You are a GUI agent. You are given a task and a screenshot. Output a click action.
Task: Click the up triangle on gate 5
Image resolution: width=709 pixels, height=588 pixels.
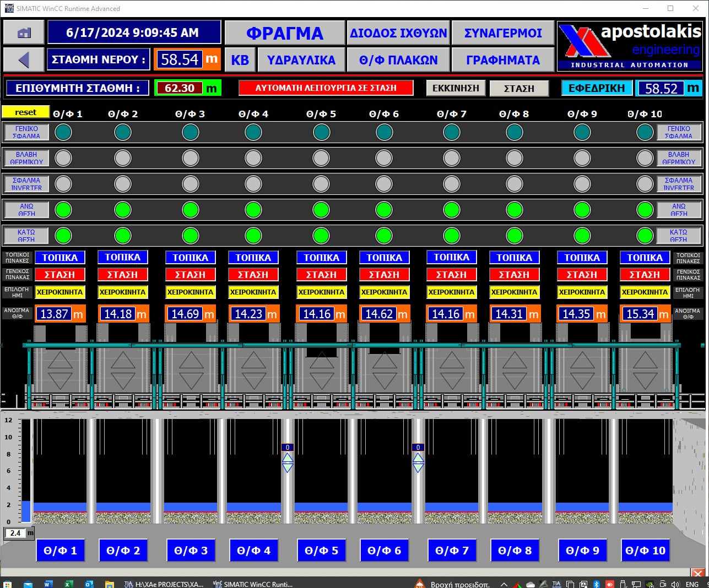click(x=321, y=362)
